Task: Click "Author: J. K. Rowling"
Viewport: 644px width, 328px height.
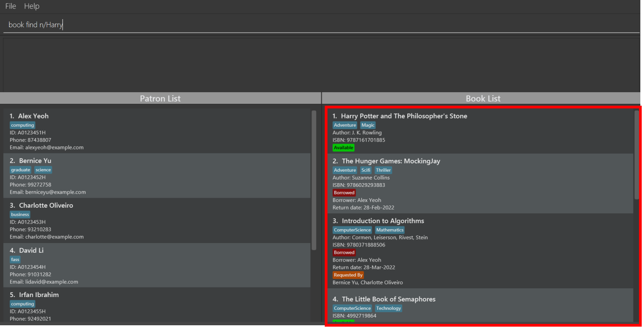Action: [357, 133]
